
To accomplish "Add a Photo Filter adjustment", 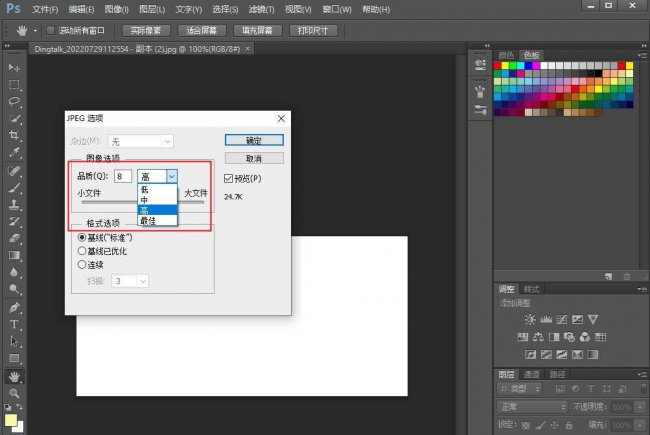I will (x=569, y=337).
